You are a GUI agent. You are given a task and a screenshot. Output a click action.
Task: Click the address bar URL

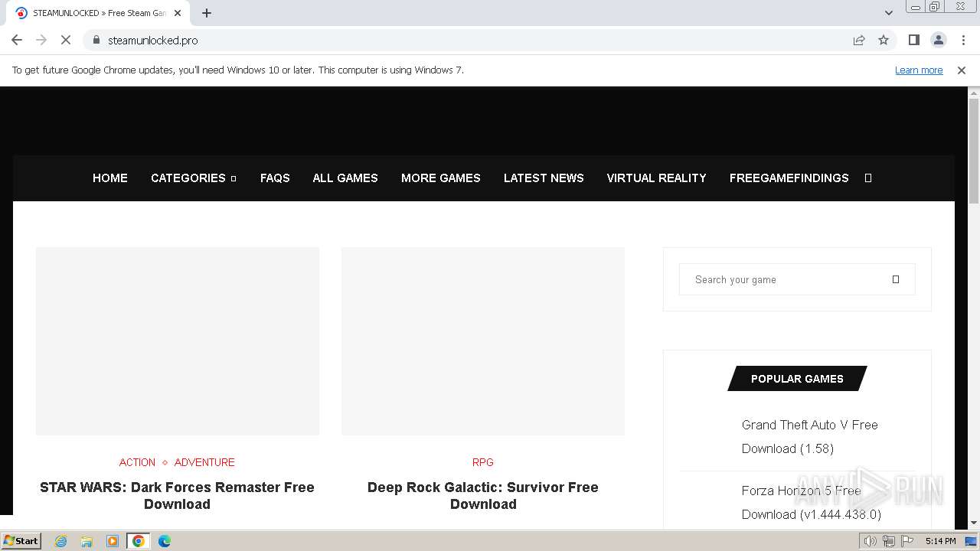pos(152,40)
